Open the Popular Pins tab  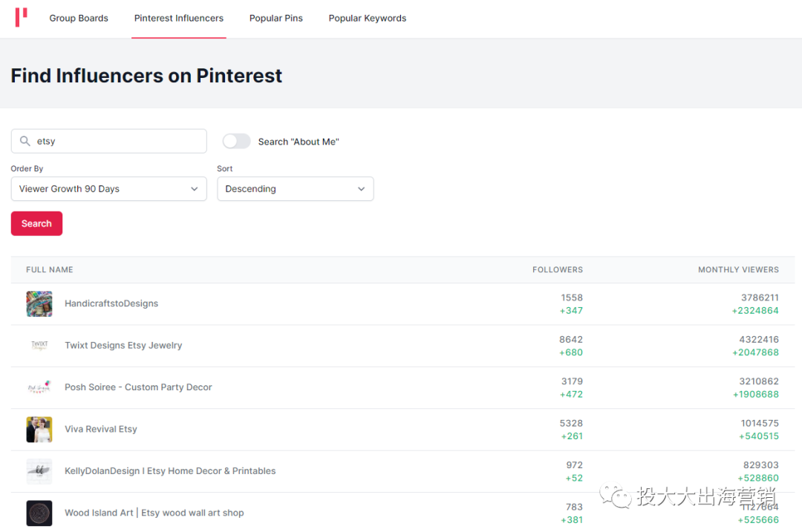(x=276, y=18)
